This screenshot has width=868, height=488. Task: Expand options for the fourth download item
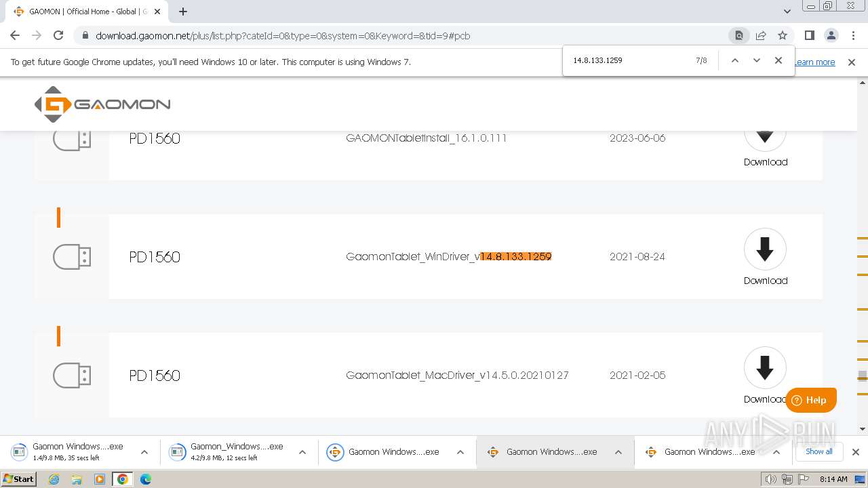[618, 452]
